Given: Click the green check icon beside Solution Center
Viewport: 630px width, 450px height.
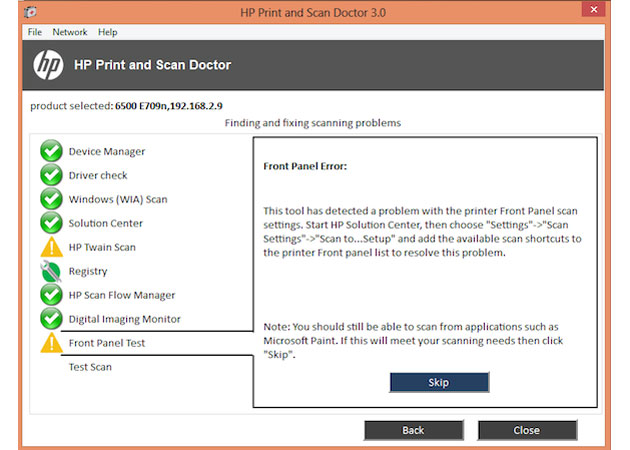Looking at the screenshot, I should point(51,224).
